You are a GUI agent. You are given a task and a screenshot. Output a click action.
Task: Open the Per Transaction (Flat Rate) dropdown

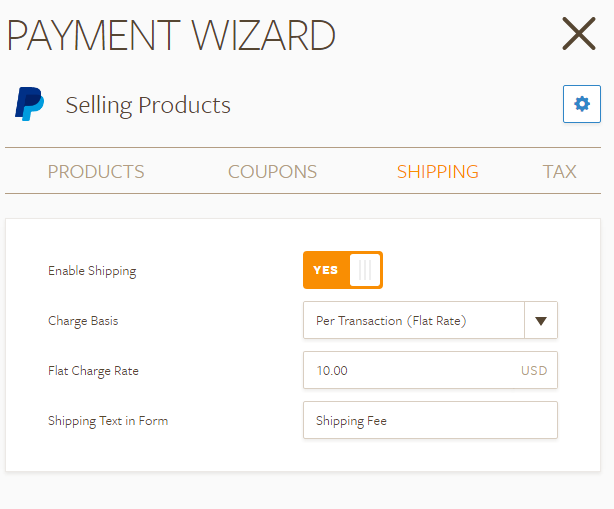(413, 321)
